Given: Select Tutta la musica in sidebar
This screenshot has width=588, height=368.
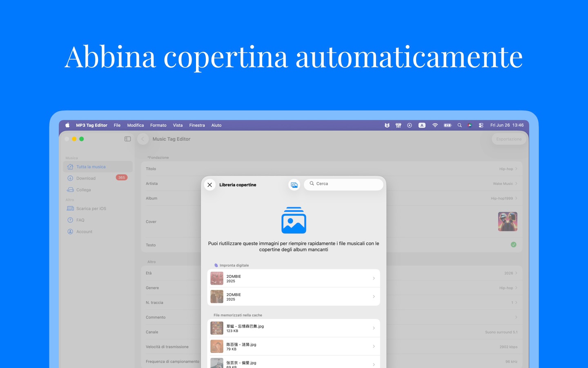Looking at the screenshot, I should click(98, 167).
